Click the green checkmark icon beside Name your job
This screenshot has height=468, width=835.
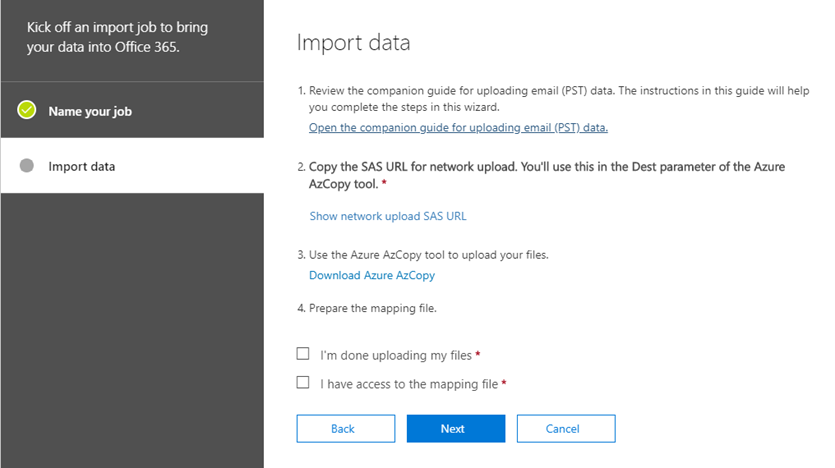pyautogui.click(x=27, y=110)
